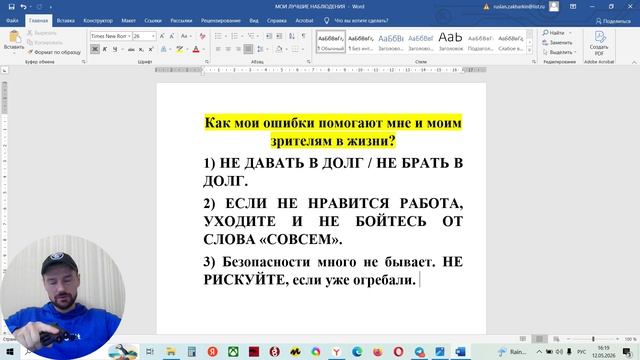Click the ribbon display options icon
This screenshot has height=360, width=640.
(x=573, y=7)
